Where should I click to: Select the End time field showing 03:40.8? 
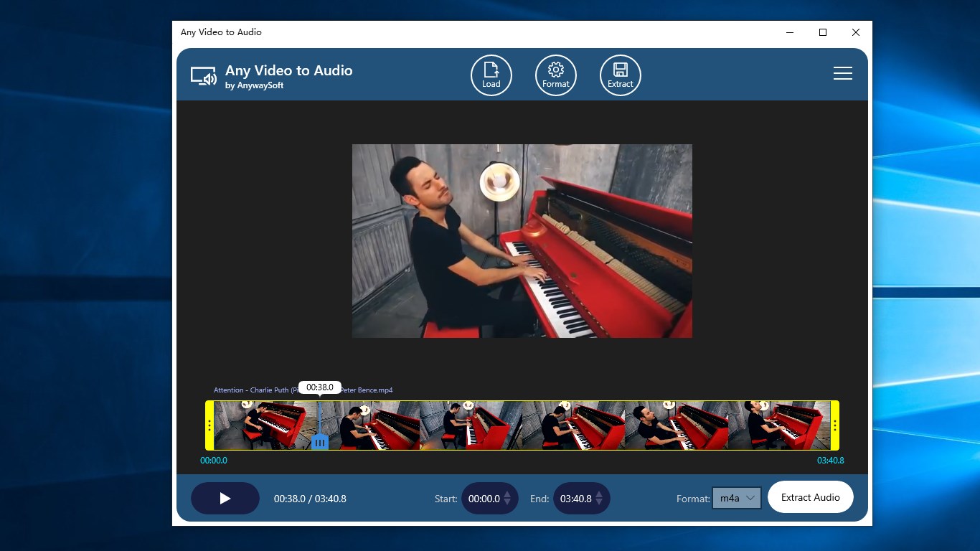(x=577, y=498)
